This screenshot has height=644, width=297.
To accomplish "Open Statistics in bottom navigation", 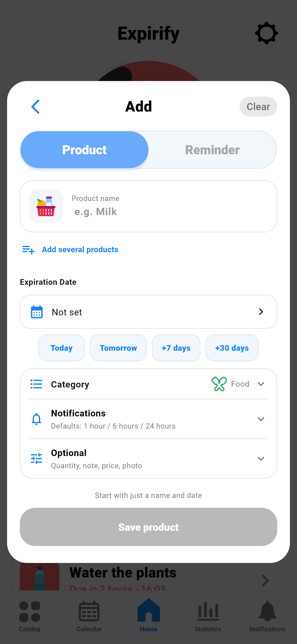I will click(208, 617).
